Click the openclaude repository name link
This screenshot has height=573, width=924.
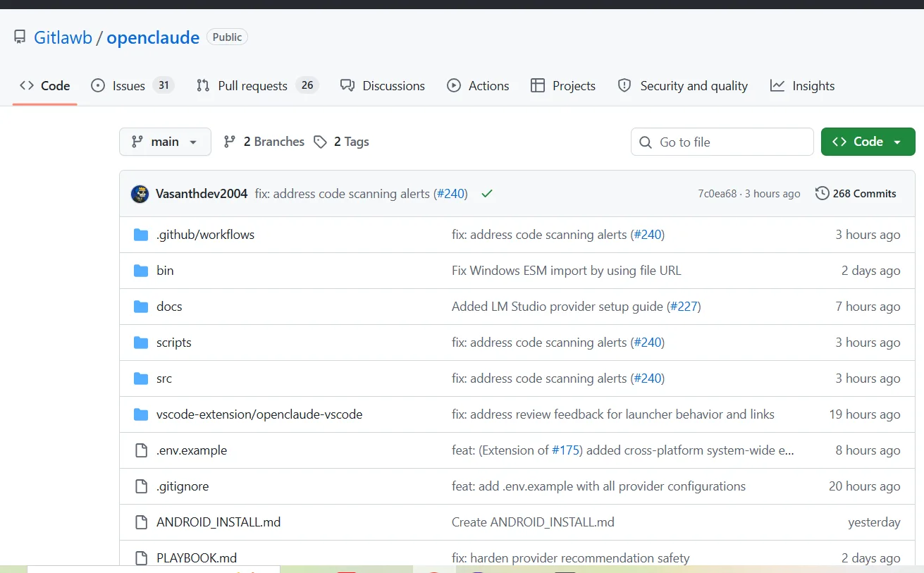coord(153,37)
